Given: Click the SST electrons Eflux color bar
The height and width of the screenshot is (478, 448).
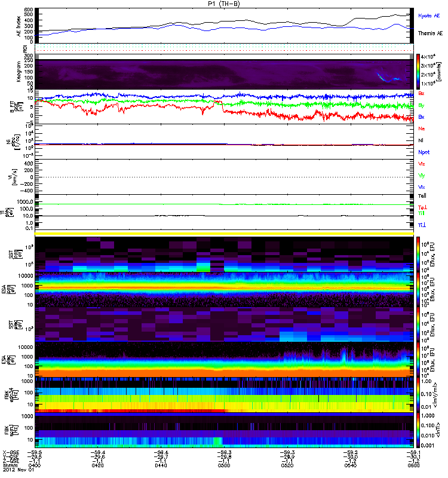Looking at the screenshot, I should [x=418, y=324].
